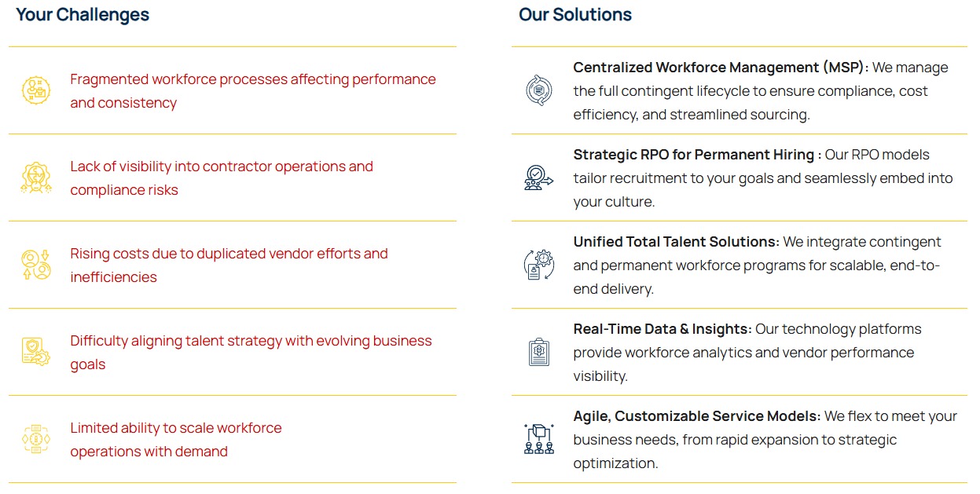980x494 pixels.
Task: Click Agile, Customizable Service Models title
Action: tap(696, 416)
